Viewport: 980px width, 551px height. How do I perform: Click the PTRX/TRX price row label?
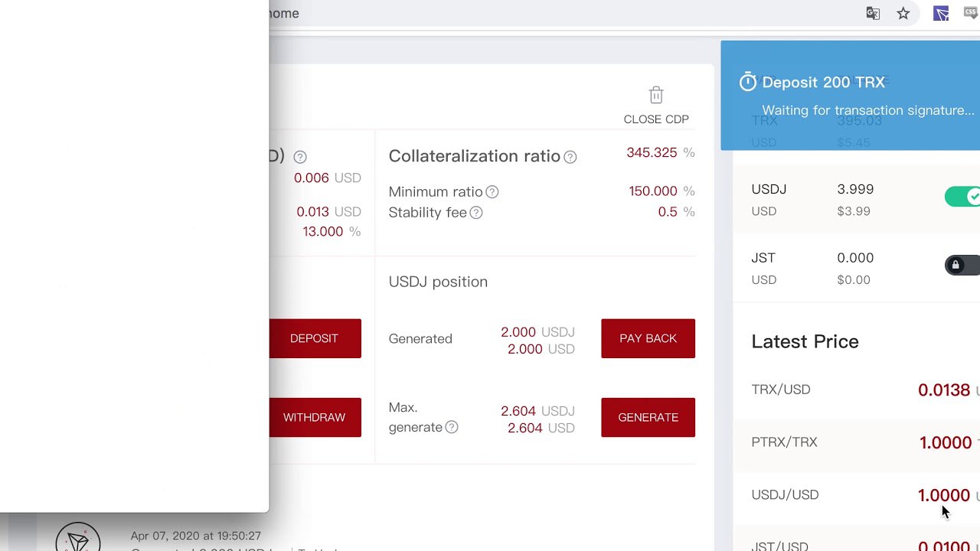(784, 442)
